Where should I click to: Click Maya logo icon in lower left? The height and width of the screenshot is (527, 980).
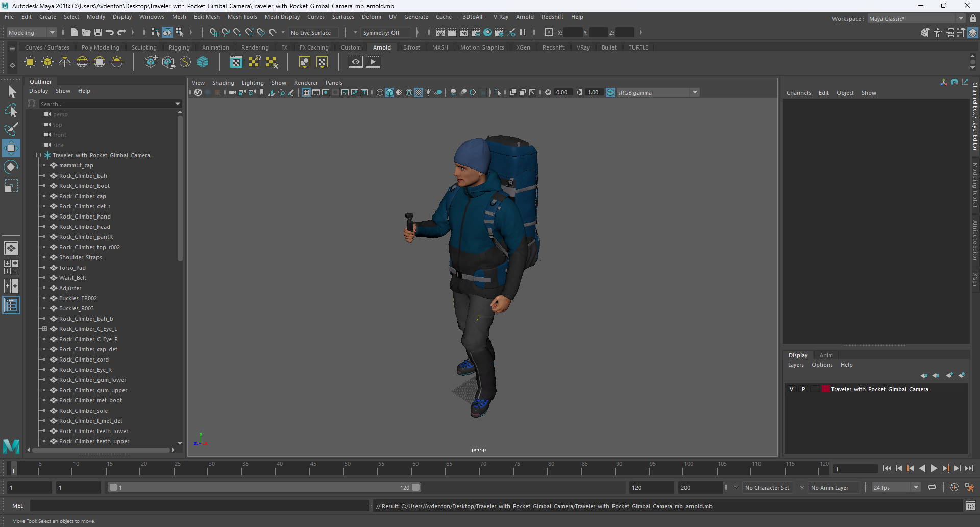pos(11,446)
